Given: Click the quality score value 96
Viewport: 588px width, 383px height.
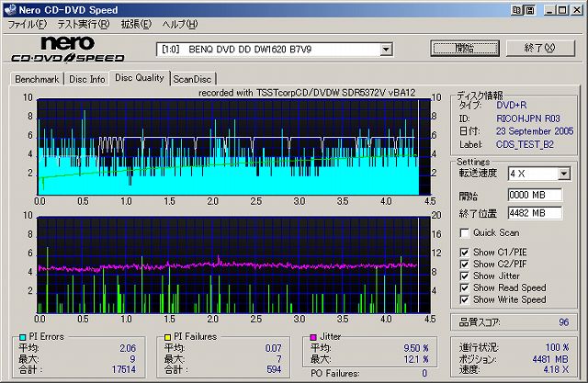Looking at the screenshot, I should (563, 322).
